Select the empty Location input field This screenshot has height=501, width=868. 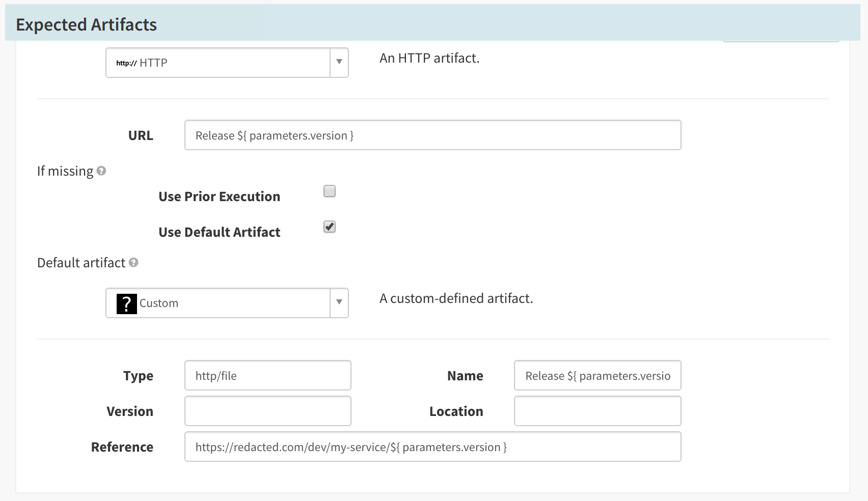[x=597, y=411]
